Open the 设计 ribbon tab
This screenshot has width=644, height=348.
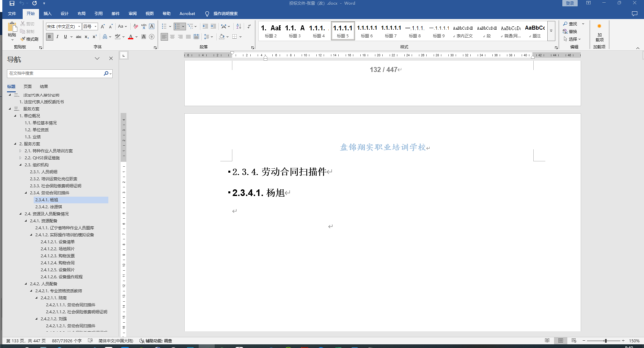pyautogui.click(x=65, y=14)
